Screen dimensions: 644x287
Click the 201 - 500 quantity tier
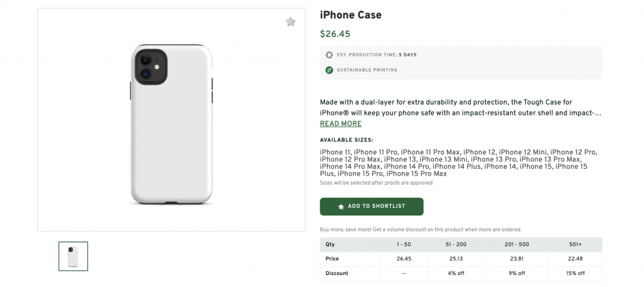pos(517,244)
